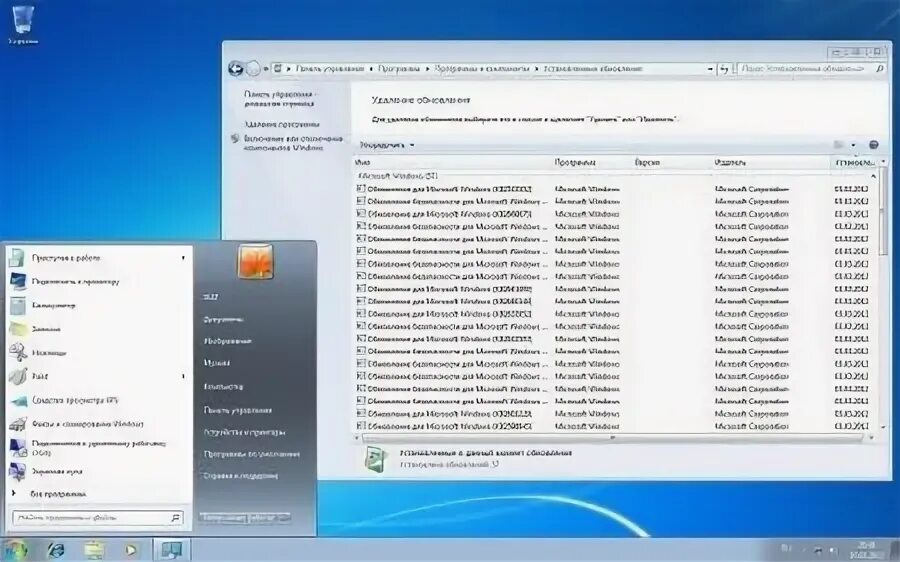Screen dimensions: 900x562
Task: Click the help icon in the window toolbar
Action: 874,145
